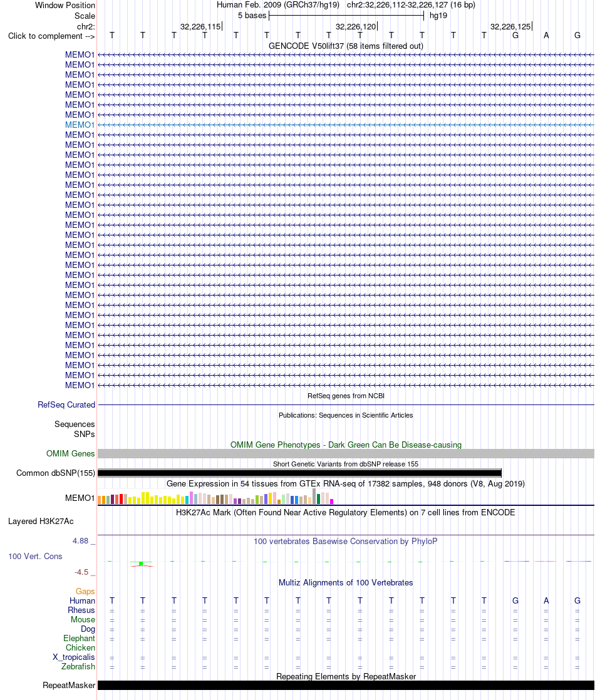This screenshot has width=595, height=700.
Task: Click the 32,226,125 position marker
Action: (x=510, y=27)
